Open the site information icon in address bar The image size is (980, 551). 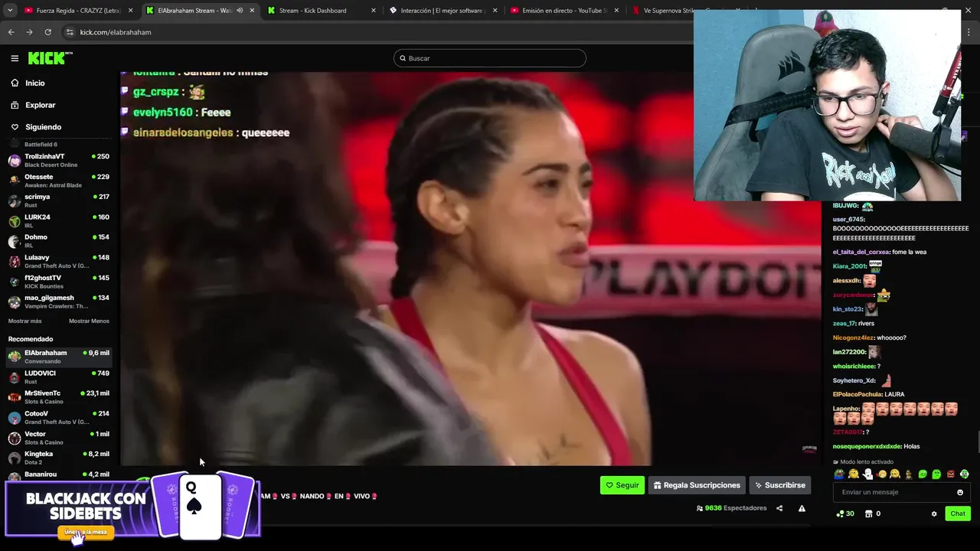click(x=70, y=32)
